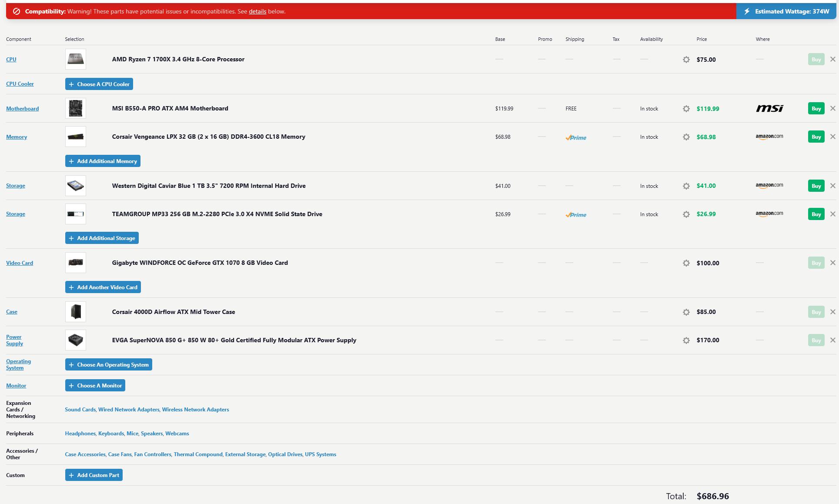Remove the Gigabyte GTX 1070 video card
This screenshot has height=504, width=839.
click(832, 263)
